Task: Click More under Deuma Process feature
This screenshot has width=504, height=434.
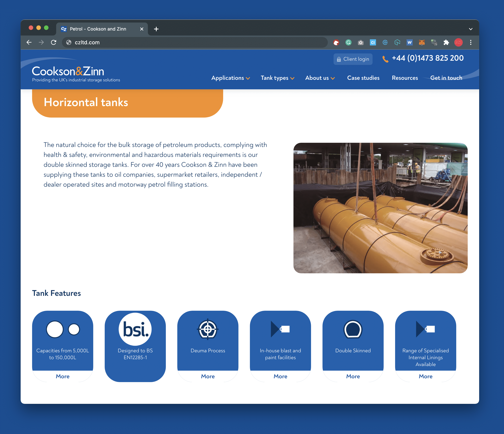Action: click(207, 376)
